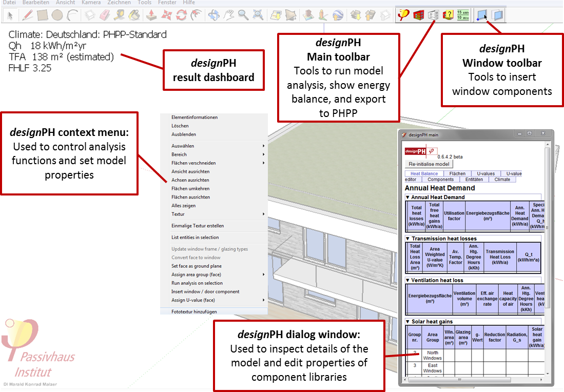Image resolution: width=564 pixels, height=392 pixels.
Task: Activate the Orbit camera tool
Action: [x=213, y=15]
